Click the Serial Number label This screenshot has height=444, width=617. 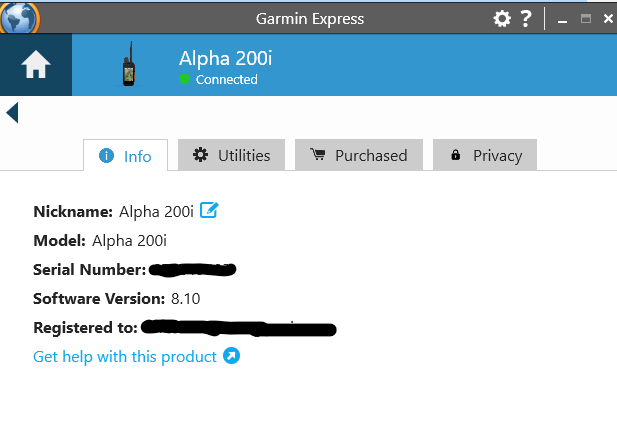(x=90, y=270)
